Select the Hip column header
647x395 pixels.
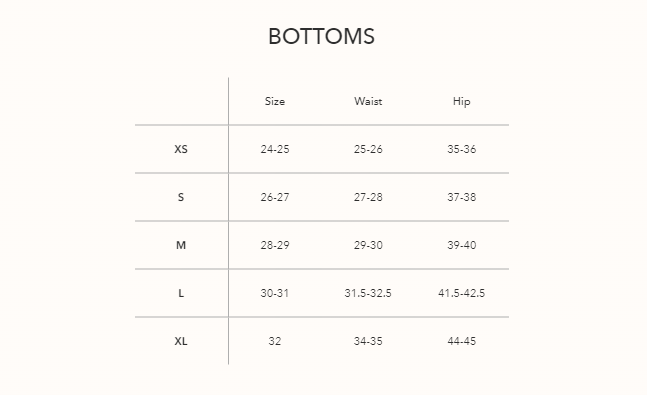pyautogui.click(x=461, y=102)
